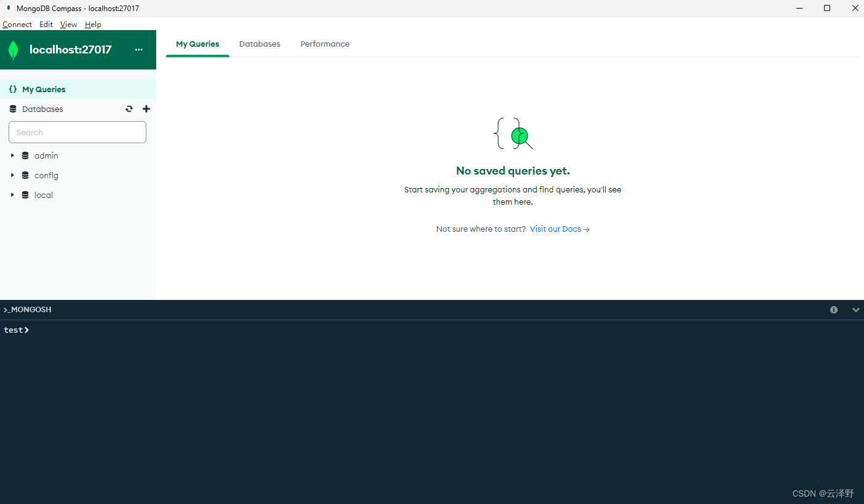Image resolution: width=864 pixels, height=504 pixels.
Task: Click the local database icon
Action: point(25,195)
